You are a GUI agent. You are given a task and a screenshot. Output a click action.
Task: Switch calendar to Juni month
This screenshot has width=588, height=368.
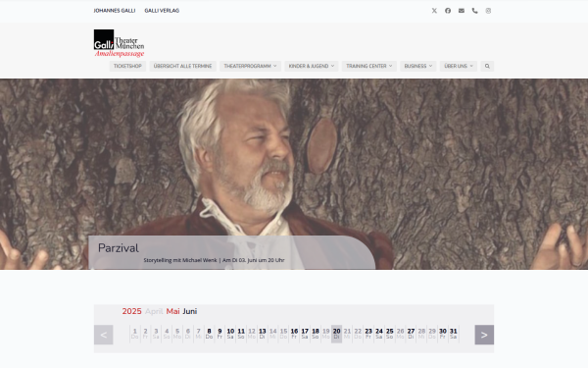coord(190,311)
